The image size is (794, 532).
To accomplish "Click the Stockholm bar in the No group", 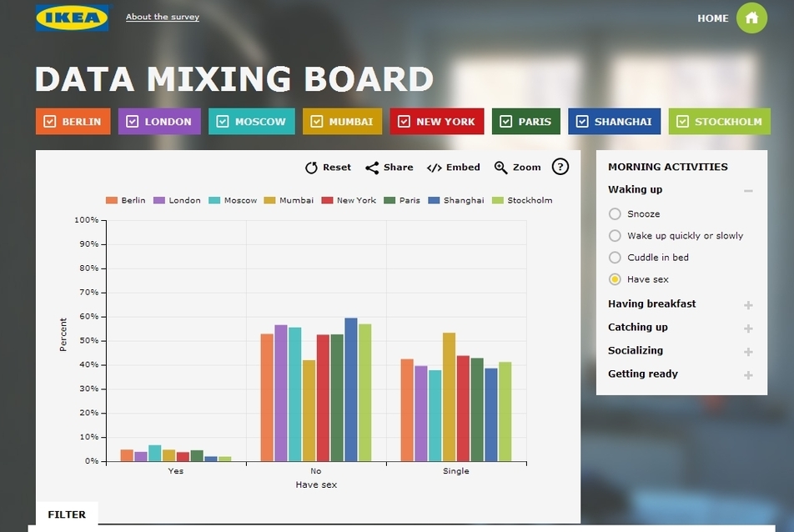I will pyautogui.click(x=365, y=392).
